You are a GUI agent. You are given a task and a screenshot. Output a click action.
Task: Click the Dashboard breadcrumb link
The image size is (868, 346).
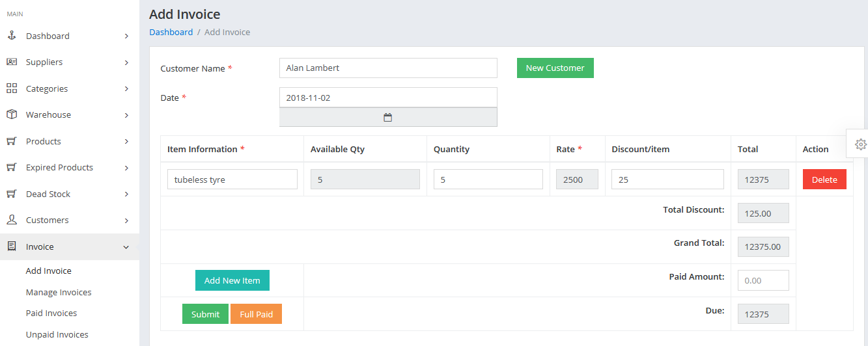click(171, 32)
